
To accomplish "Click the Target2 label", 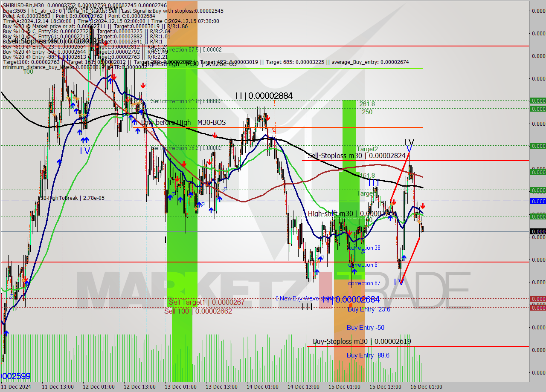I will coord(367,149).
